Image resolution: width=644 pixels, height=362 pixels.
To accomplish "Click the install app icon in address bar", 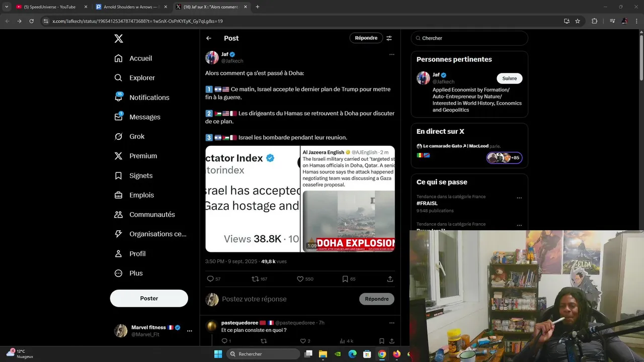I will 567,21.
